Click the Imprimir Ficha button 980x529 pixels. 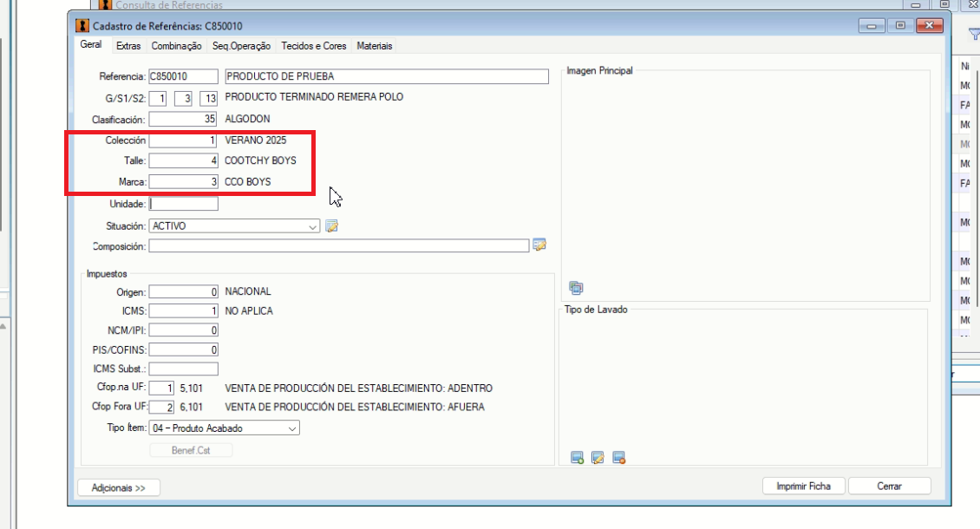point(804,486)
